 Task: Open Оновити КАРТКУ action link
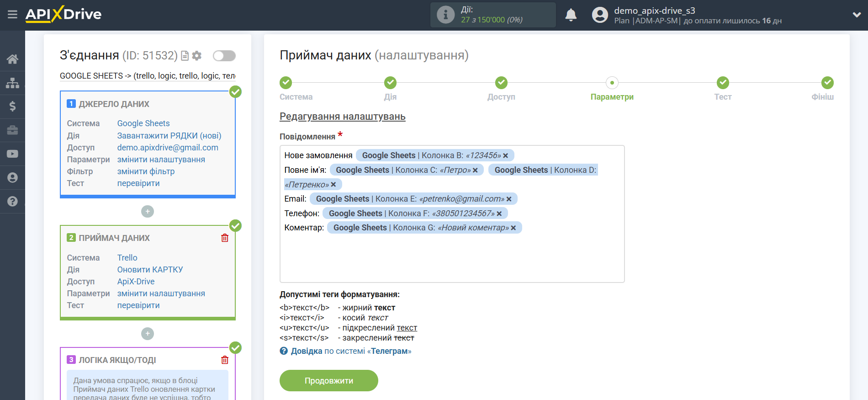pos(150,270)
